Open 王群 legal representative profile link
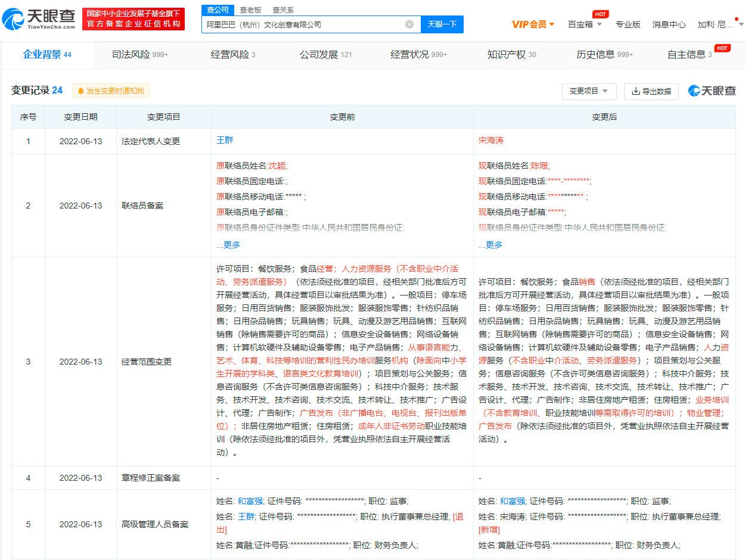 click(224, 141)
